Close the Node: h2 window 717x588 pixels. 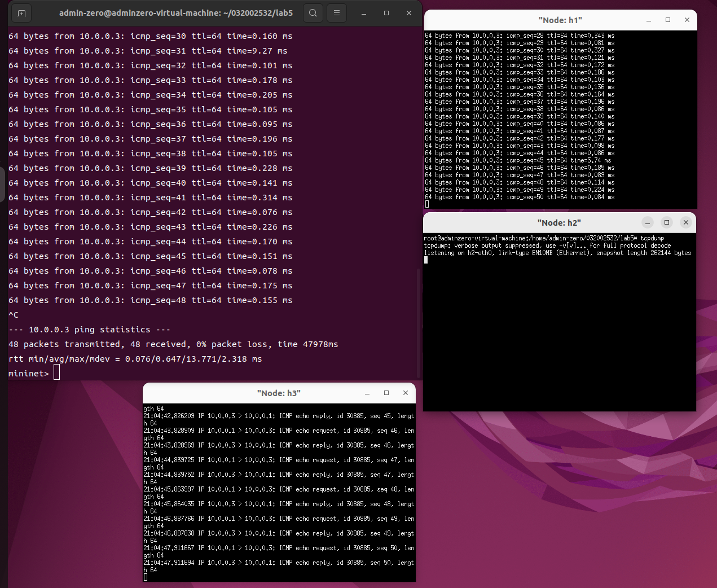point(686,222)
